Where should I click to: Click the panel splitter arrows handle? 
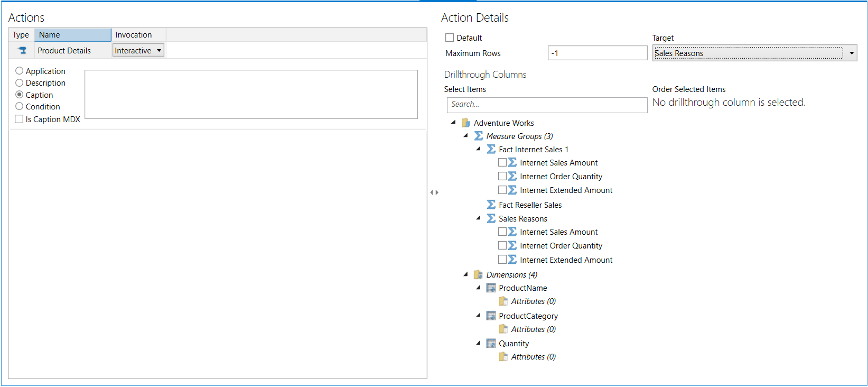(x=434, y=192)
